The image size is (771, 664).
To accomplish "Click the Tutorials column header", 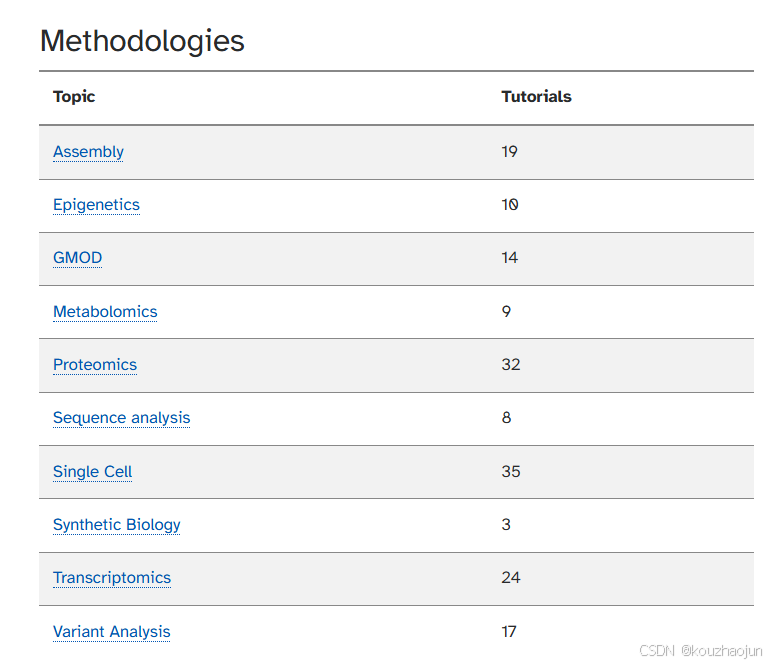I will (536, 97).
